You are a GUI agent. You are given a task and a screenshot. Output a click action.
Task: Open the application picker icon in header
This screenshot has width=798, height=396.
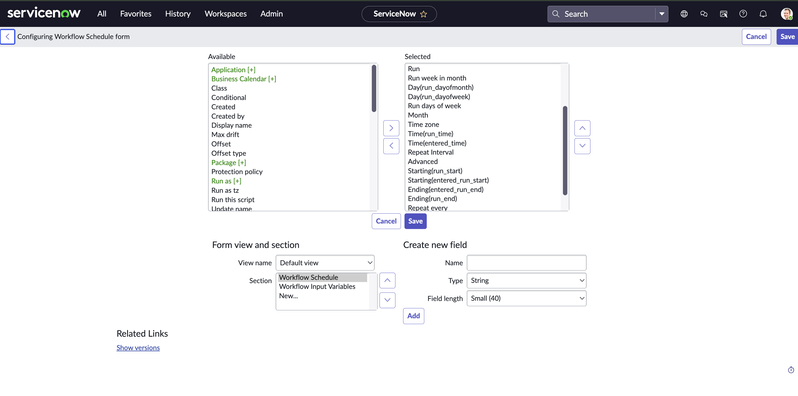[x=723, y=14]
